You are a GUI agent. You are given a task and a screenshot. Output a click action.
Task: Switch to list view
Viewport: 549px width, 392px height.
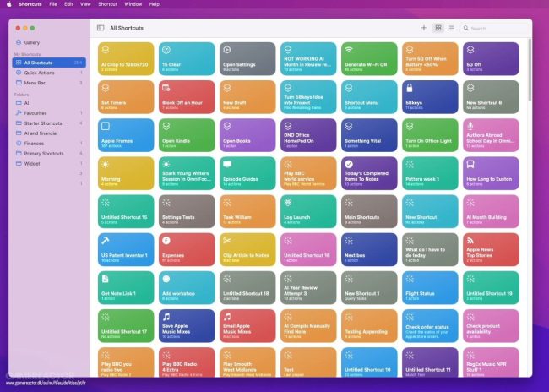click(451, 28)
